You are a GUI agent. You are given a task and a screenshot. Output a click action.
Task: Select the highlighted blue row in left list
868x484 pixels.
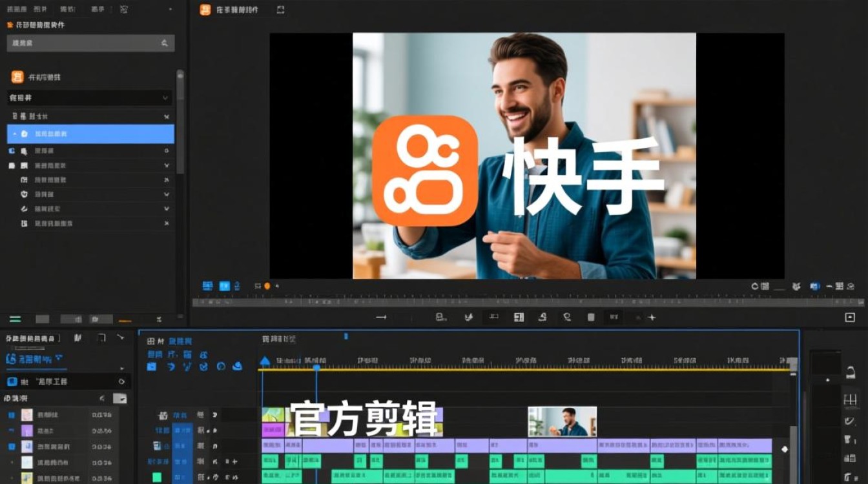pos(90,134)
